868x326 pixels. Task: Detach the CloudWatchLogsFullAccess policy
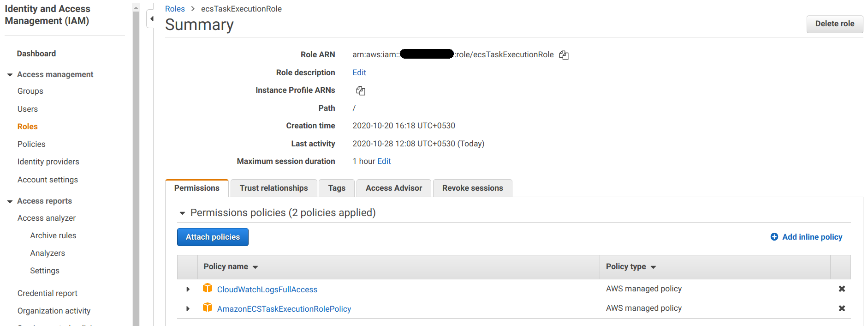click(x=842, y=289)
